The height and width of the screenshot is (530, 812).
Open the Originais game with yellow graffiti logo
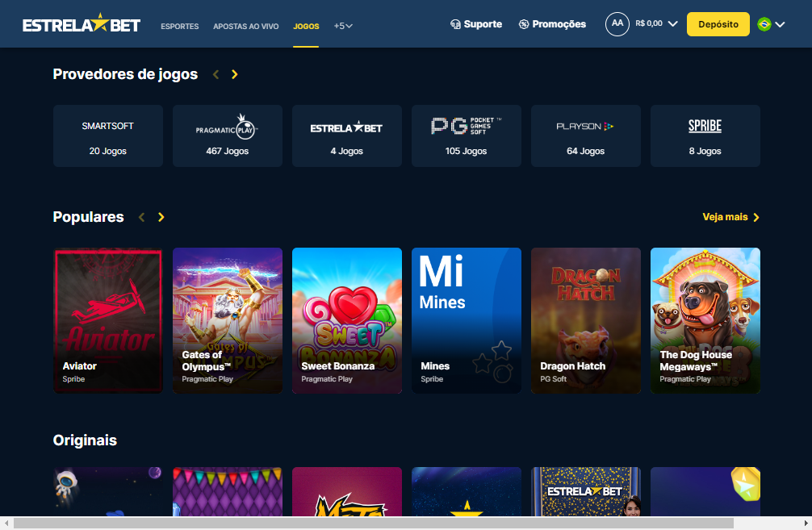(x=347, y=492)
